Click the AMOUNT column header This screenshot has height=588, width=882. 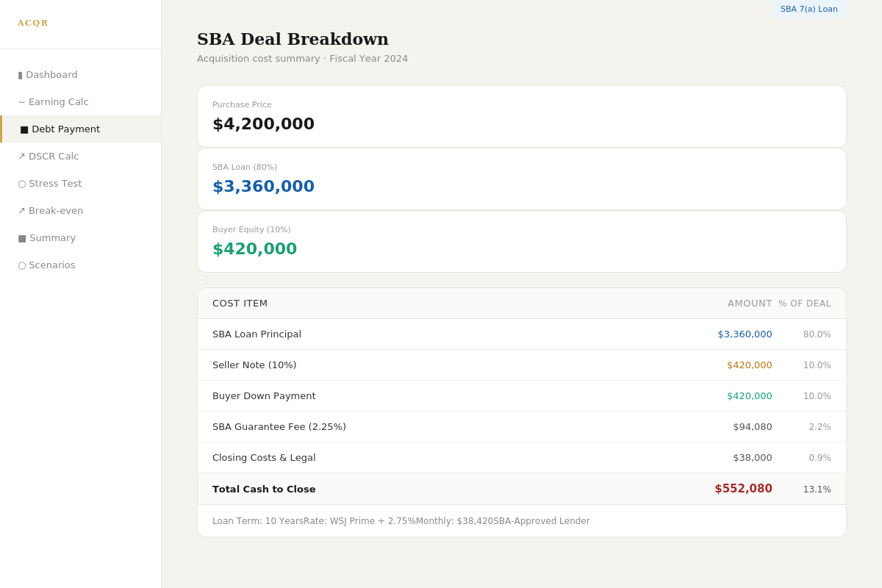coord(750,304)
